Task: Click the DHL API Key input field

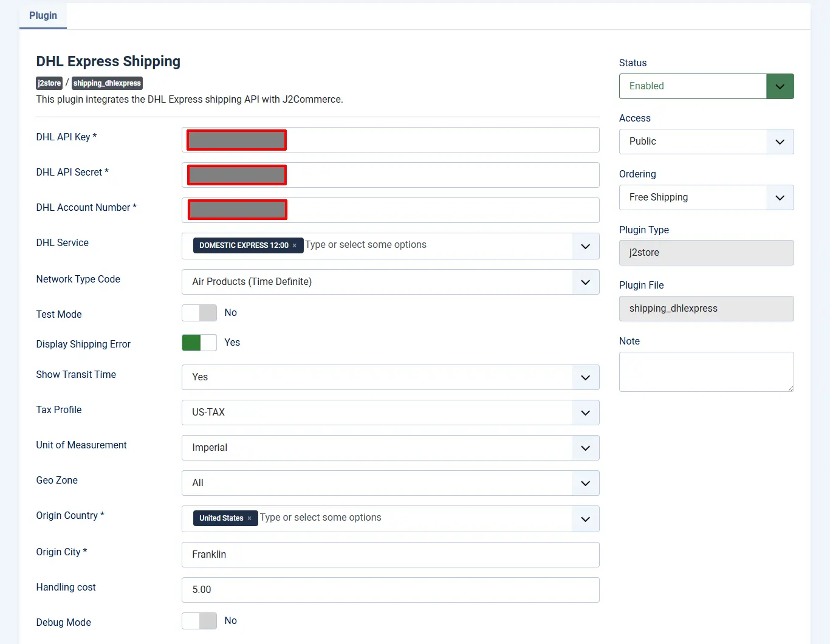Action: tap(391, 140)
